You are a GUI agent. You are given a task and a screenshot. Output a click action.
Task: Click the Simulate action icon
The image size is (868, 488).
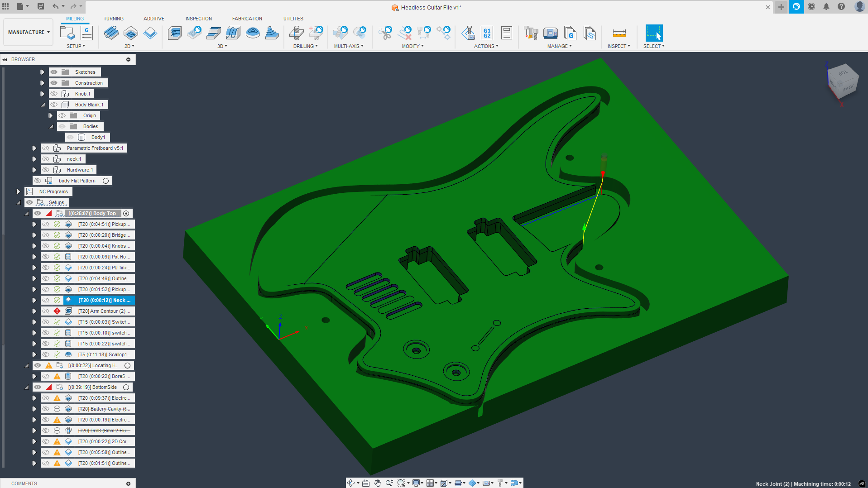click(x=468, y=33)
